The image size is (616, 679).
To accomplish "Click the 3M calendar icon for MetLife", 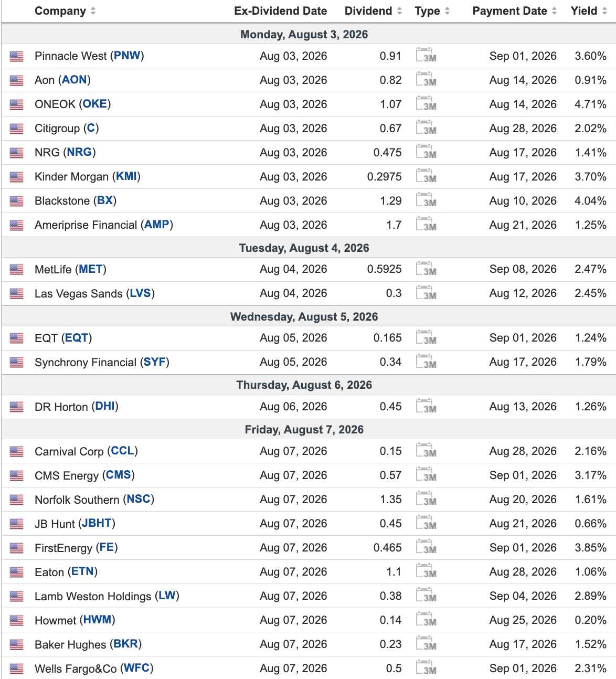I will click(426, 268).
